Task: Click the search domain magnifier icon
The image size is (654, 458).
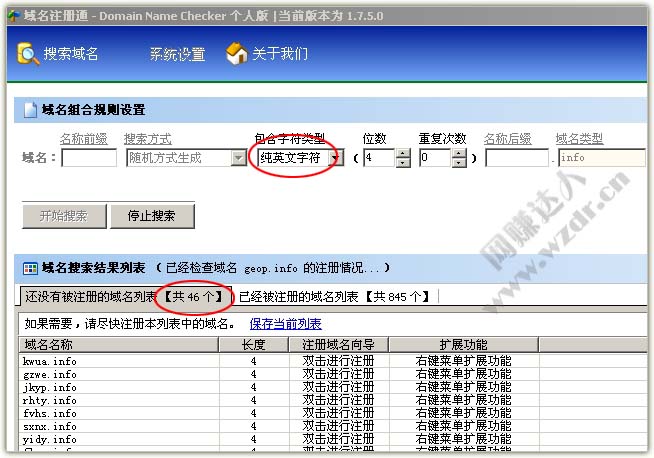Action: (28, 53)
